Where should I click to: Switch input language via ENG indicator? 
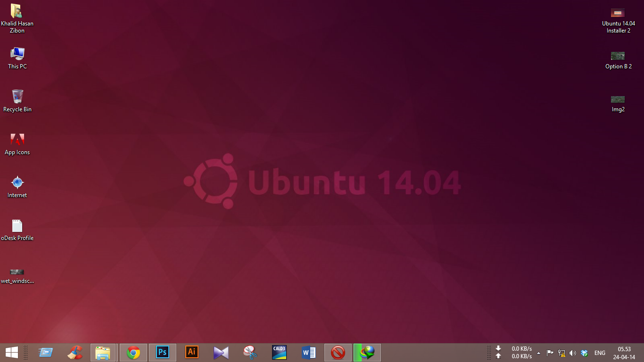[x=600, y=353]
